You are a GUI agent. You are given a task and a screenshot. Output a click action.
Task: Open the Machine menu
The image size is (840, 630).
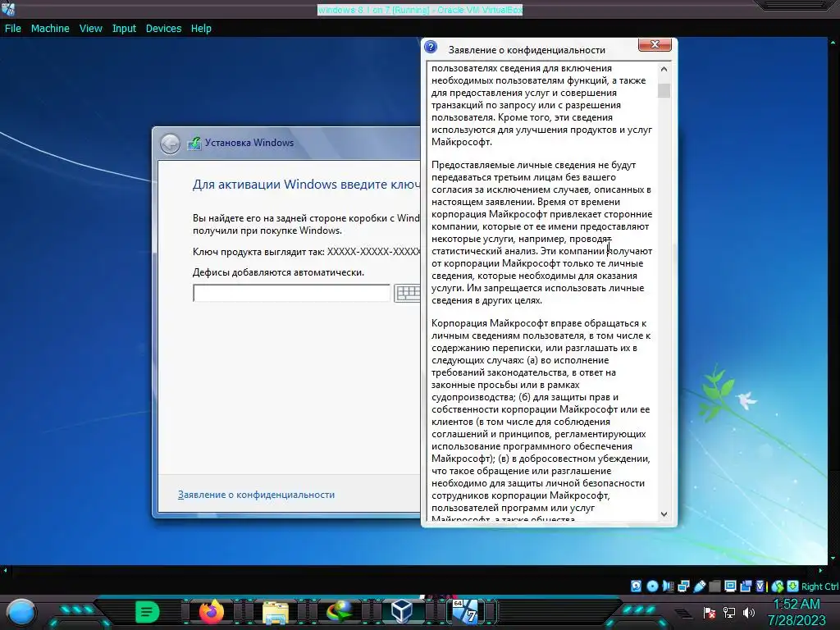coord(50,29)
